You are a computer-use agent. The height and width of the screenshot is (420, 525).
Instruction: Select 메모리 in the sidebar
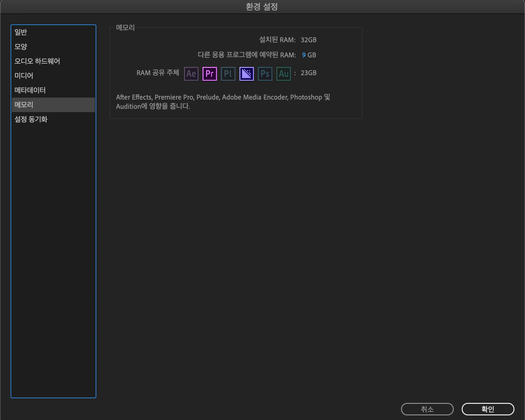point(53,105)
